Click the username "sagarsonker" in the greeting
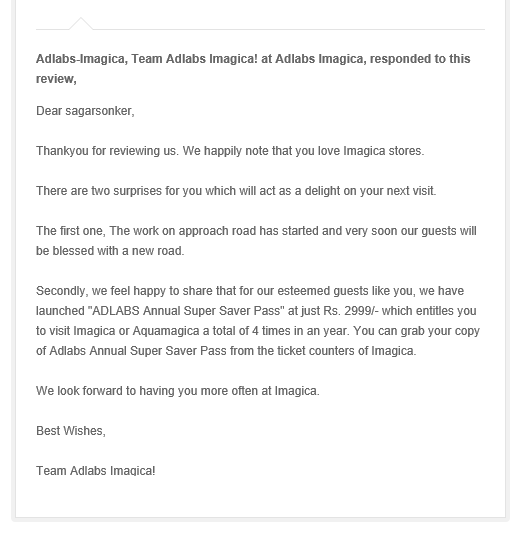Viewport: 518px width, 536px height. [x=98, y=111]
